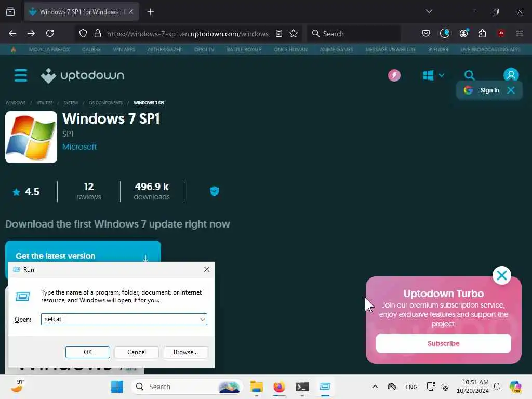Open Anime Games top bar link
Screen dimensions: 532x399
pyautogui.click(x=336, y=49)
